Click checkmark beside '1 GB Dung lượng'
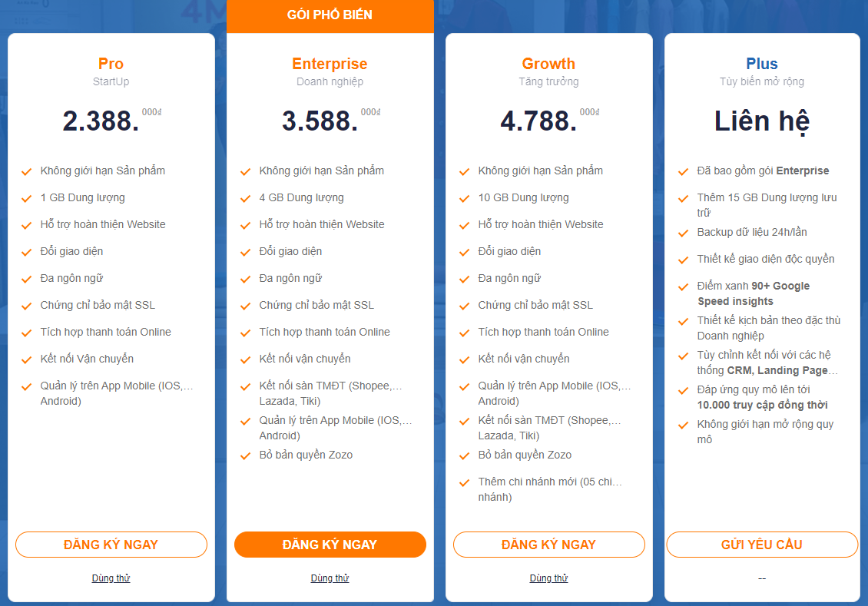The image size is (868, 606). pos(26,199)
